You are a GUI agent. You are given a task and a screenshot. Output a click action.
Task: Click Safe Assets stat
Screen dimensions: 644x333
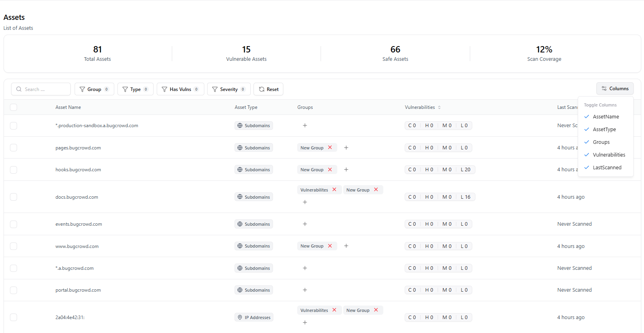(395, 54)
